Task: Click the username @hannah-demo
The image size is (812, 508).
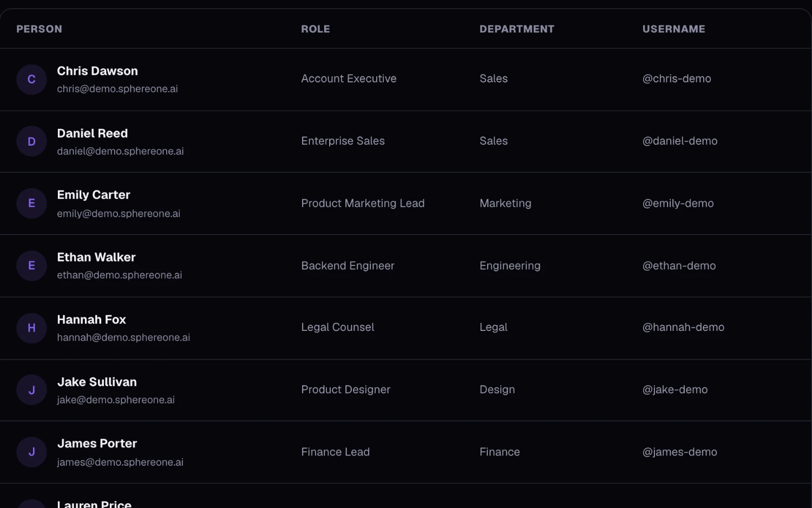Action: [x=683, y=327]
